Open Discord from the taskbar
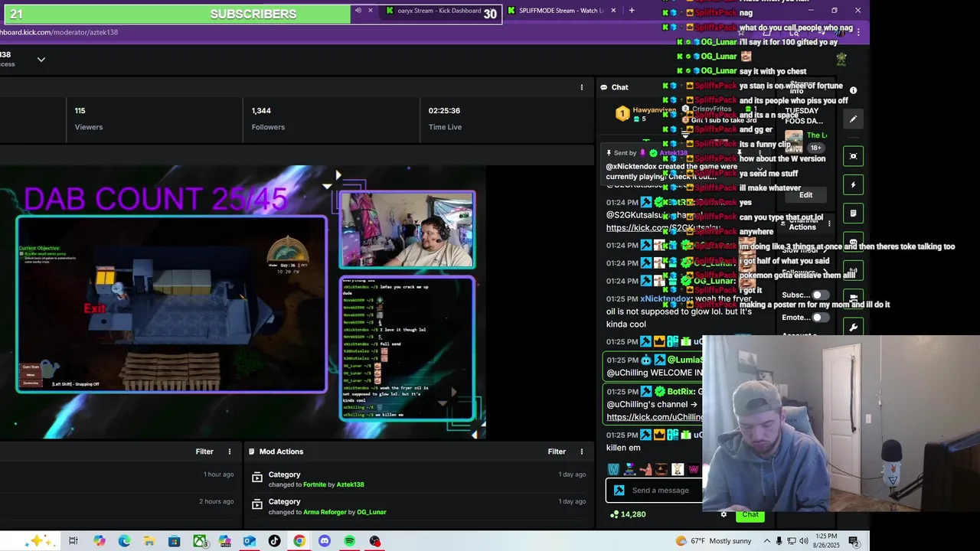Screen dimensions: 980x551 click(324, 541)
